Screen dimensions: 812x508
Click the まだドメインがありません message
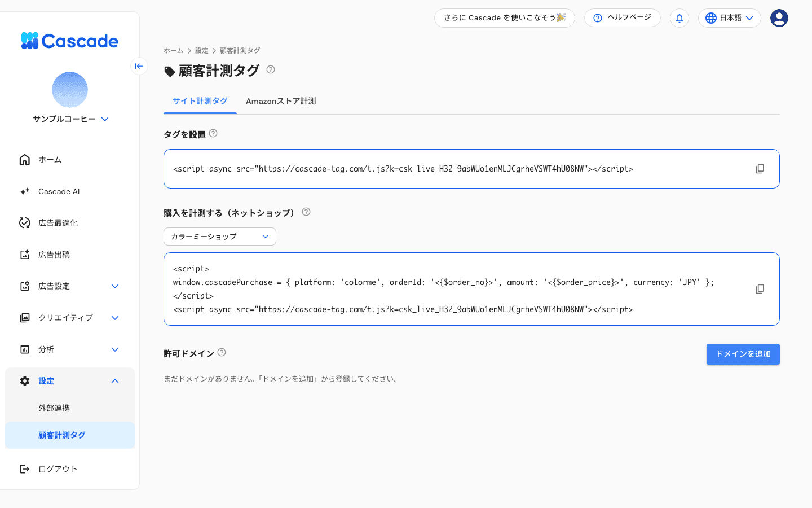tap(282, 379)
